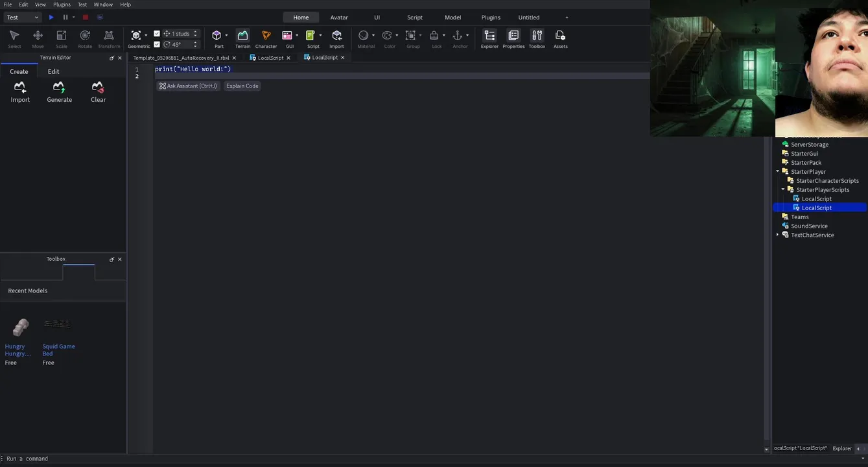
Task: Open the Anchor dropdown arrow
Action: (x=467, y=36)
